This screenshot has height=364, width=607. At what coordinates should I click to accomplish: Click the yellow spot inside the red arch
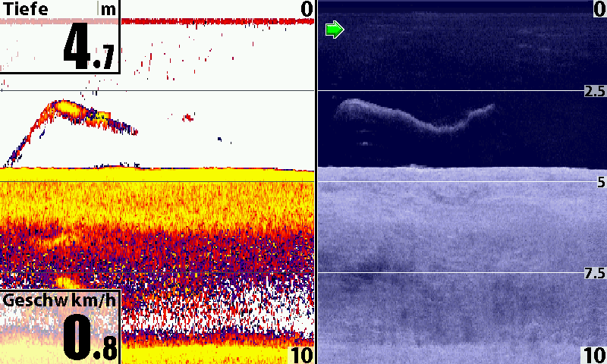pyautogui.click(x=100, y=116)
